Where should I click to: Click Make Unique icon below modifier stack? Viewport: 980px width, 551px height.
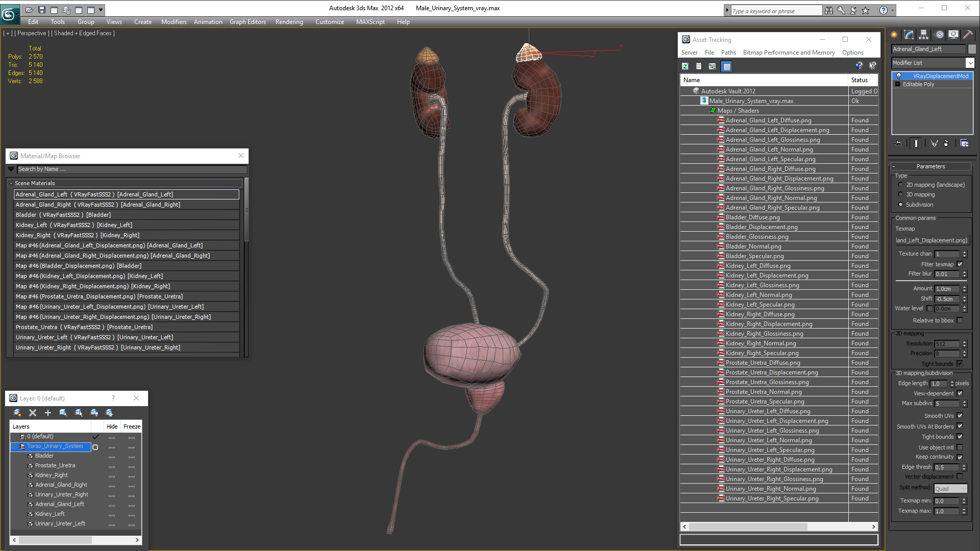point(934,143)
